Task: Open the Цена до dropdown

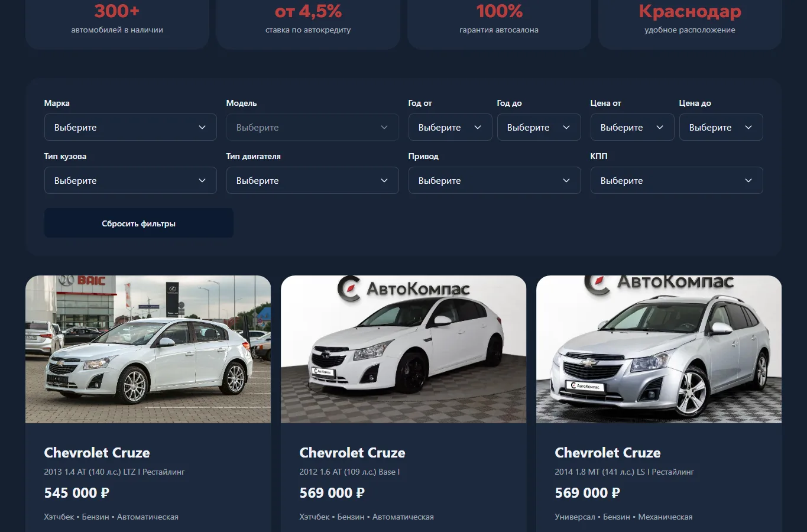Action: tap(721, 127)
